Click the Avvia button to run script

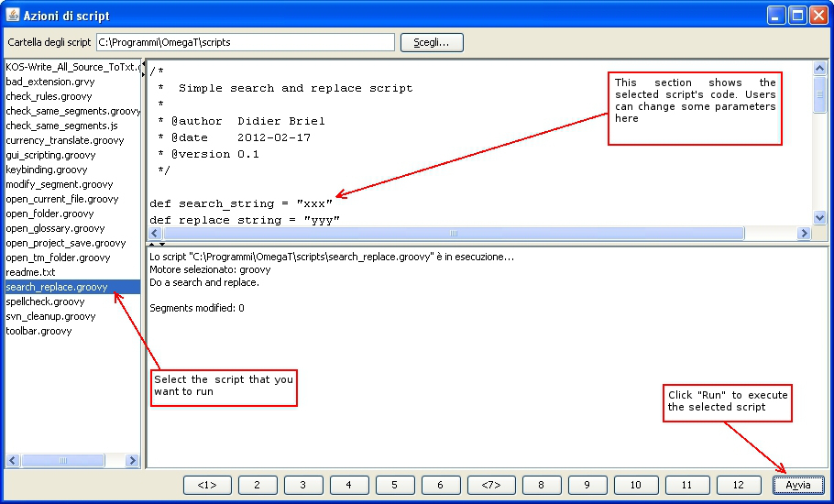(797, 485)
